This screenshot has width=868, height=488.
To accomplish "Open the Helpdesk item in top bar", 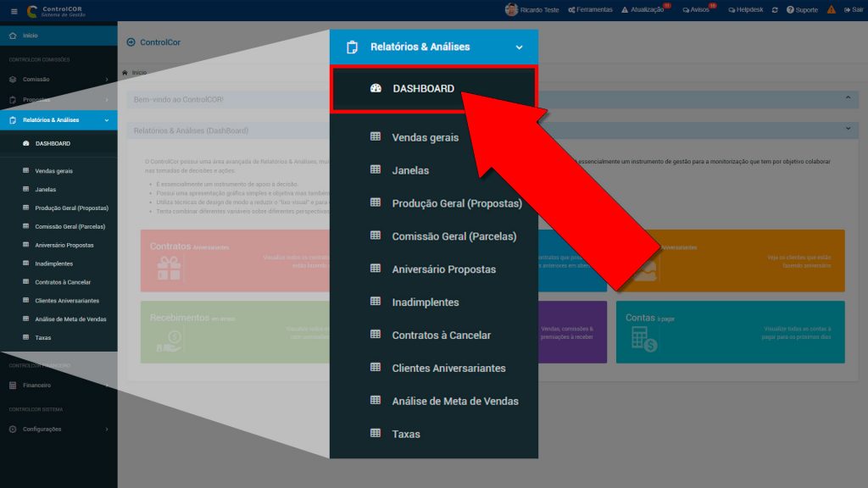I will tap(746, 10).
